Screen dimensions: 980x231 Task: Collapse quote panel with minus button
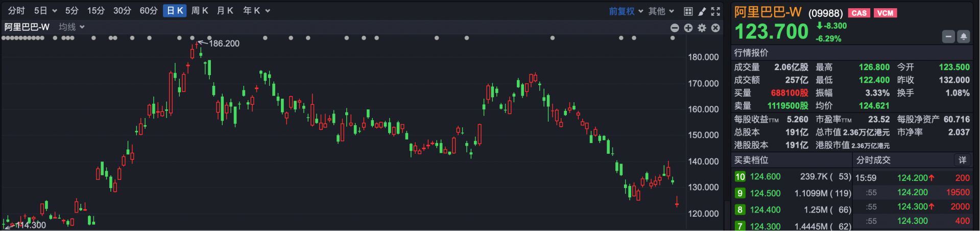click(x=948, y=37)
